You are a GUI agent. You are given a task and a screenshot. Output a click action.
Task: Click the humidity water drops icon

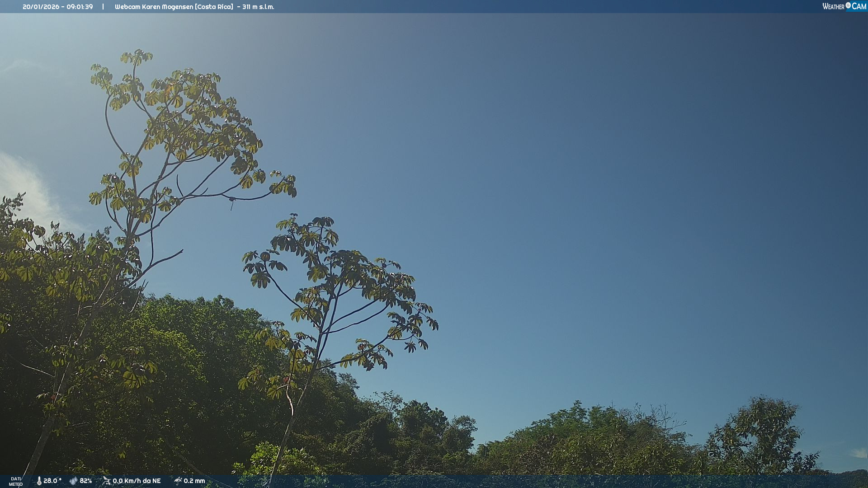click(x=73, y=481)
